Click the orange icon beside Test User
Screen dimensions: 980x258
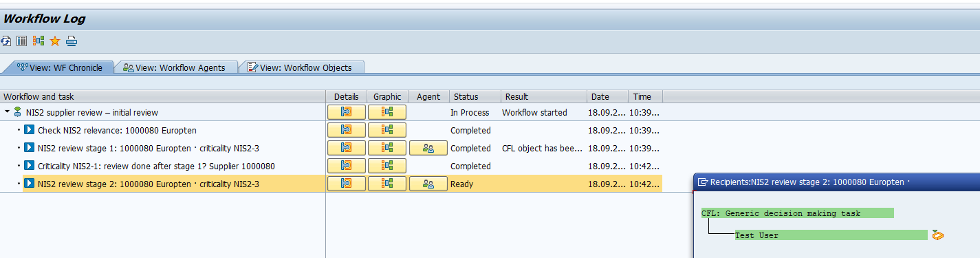[937, 235]
